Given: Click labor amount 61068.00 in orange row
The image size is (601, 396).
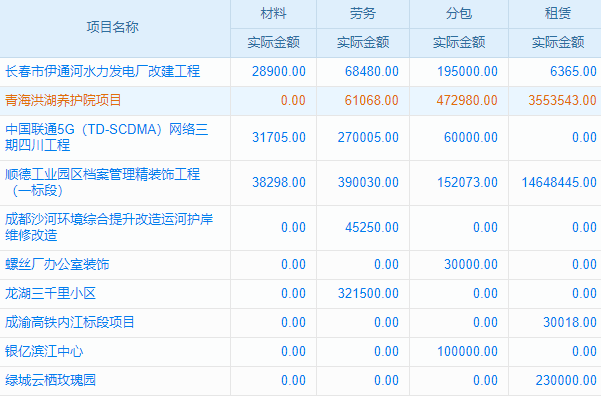Looking at the screenshot, I should pos(371,100).
